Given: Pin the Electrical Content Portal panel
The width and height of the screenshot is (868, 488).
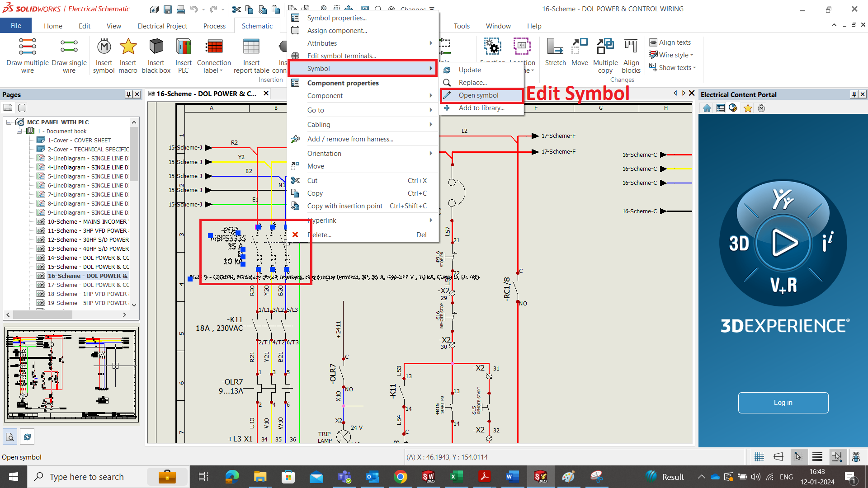Looking at the screenshot, I should [x=854, y=94].
